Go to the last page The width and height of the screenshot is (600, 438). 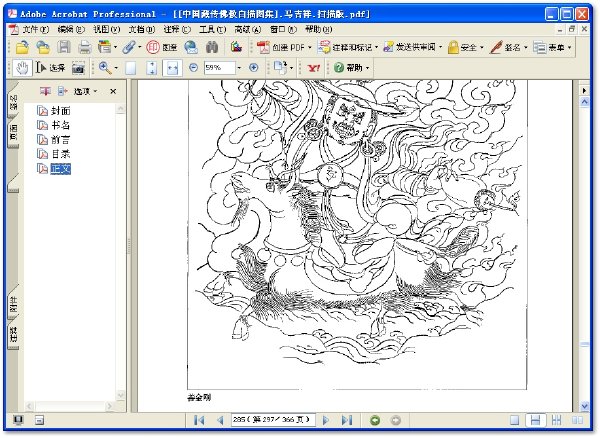pos(347,420)
